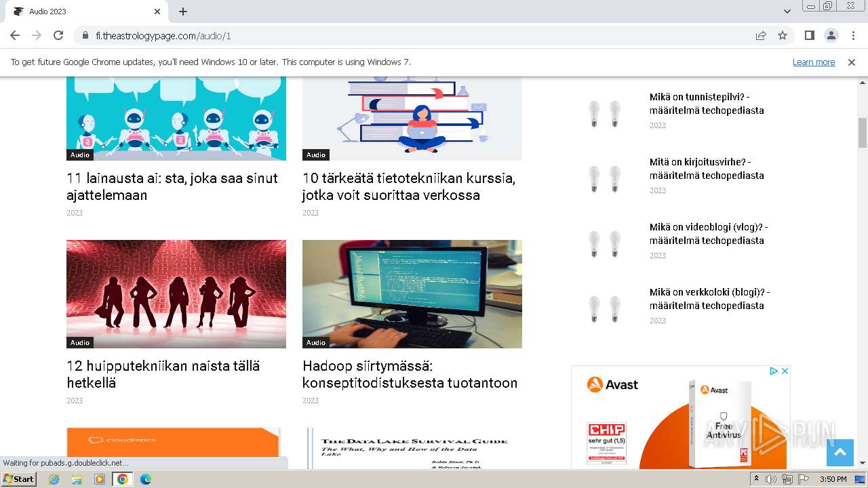
Task: Switch to Chrome taskbar icon
Action: tap(123, 479)
